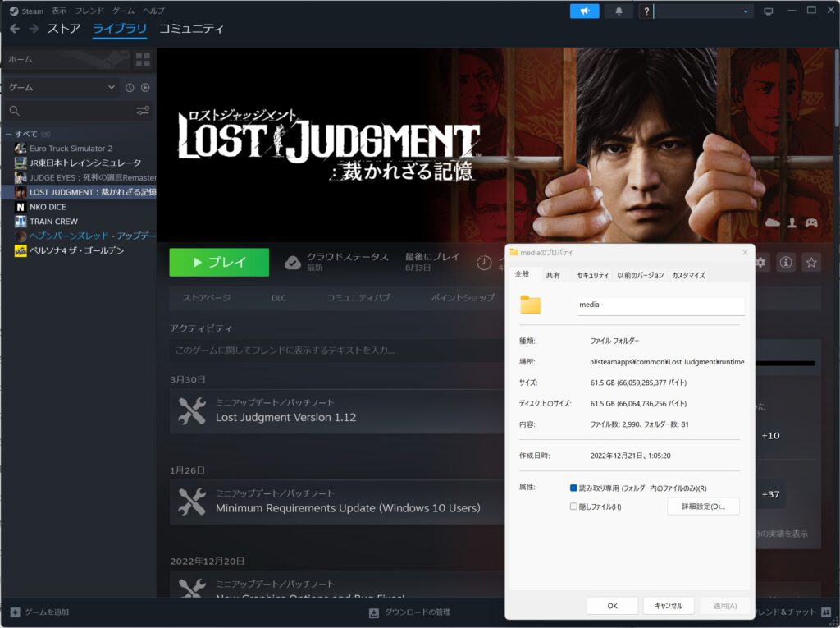
Task: Click the playtime clock icon
Action: [484, 263]
